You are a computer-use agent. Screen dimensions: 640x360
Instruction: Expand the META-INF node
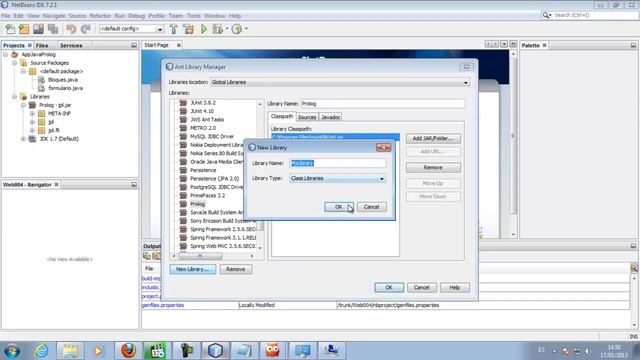[32, 113]
